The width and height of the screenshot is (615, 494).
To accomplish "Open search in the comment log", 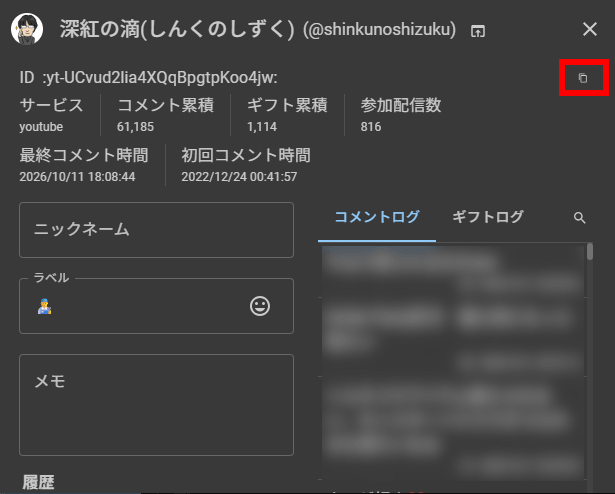I will (x=579, y=218).
